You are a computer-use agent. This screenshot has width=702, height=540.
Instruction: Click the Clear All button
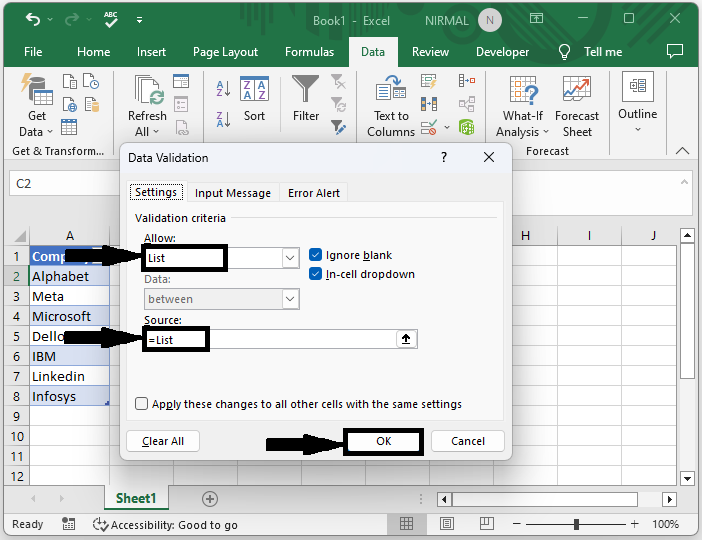163,441
